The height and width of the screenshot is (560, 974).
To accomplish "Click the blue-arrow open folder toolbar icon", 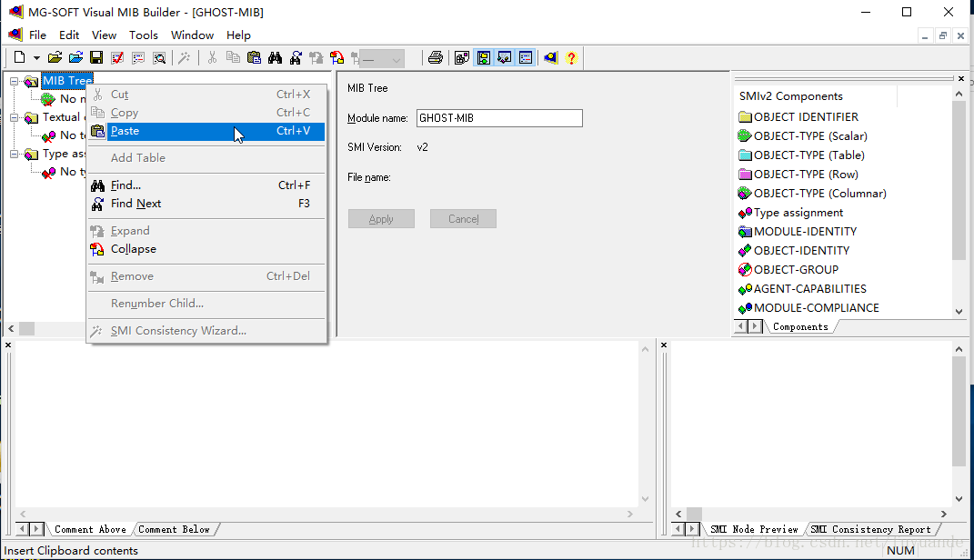I will click(x=75, y=58).
